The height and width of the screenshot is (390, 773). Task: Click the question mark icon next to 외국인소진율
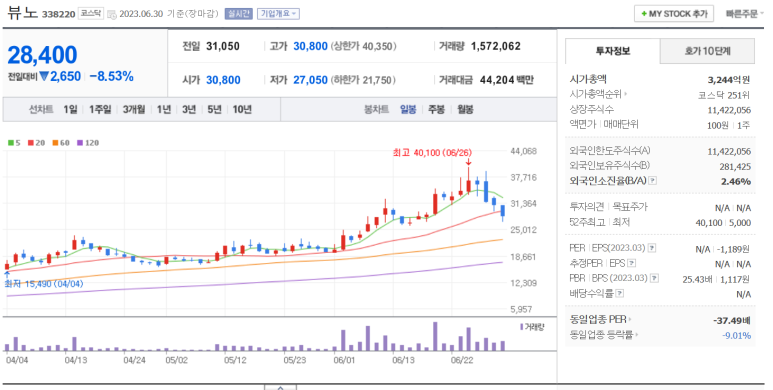653,181
